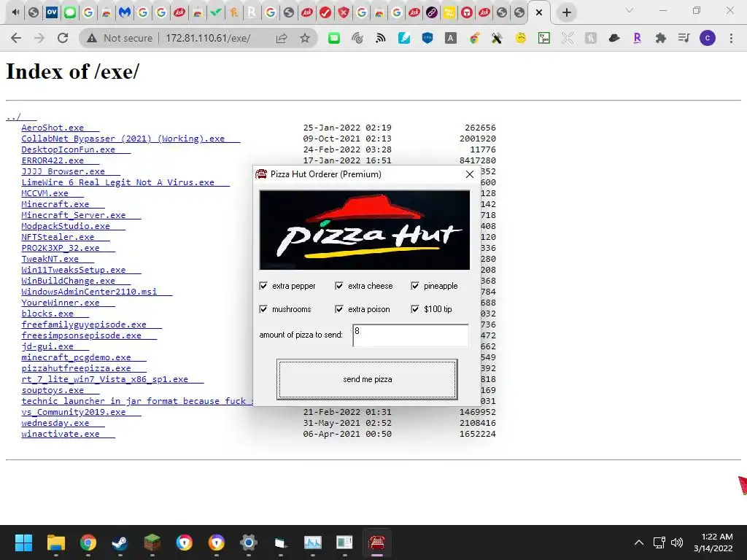Screen dimensions: 747x560
Task: Switch to the yellow icon tab
Action: coord(449,13)
